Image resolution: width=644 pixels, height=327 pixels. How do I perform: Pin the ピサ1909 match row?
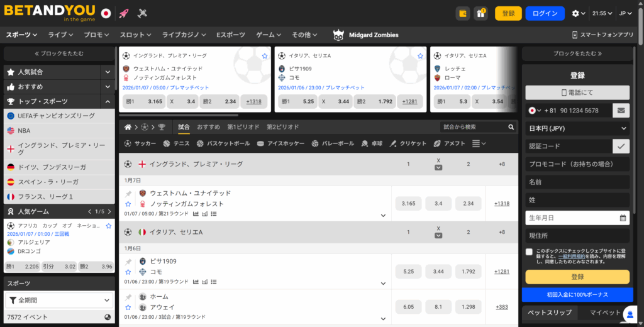coord(128,261)
